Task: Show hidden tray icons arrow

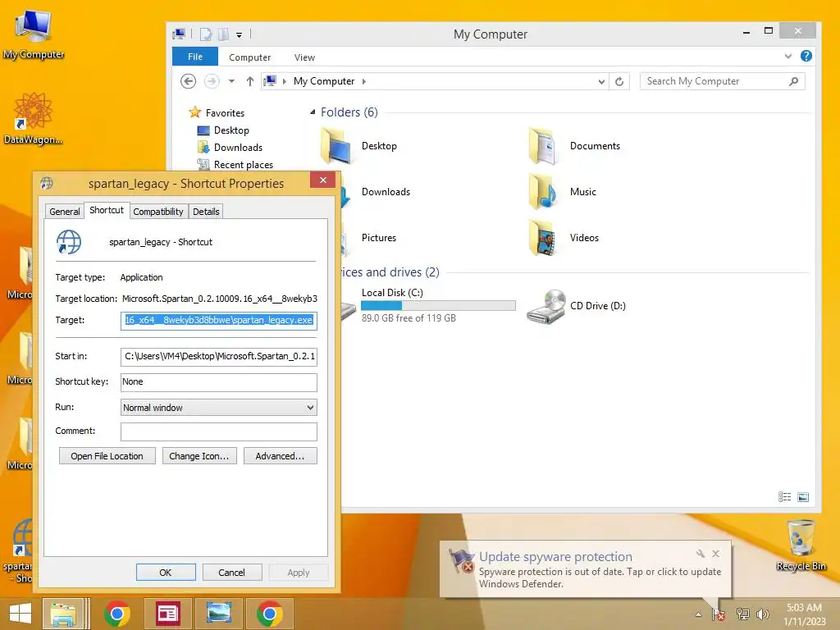Action: point(698,614)
